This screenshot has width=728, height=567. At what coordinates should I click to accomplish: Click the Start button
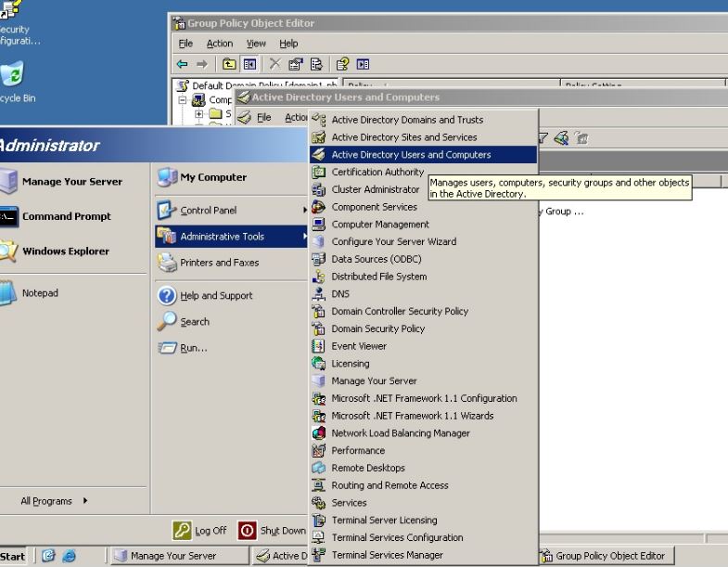click(x=13, y=556)
